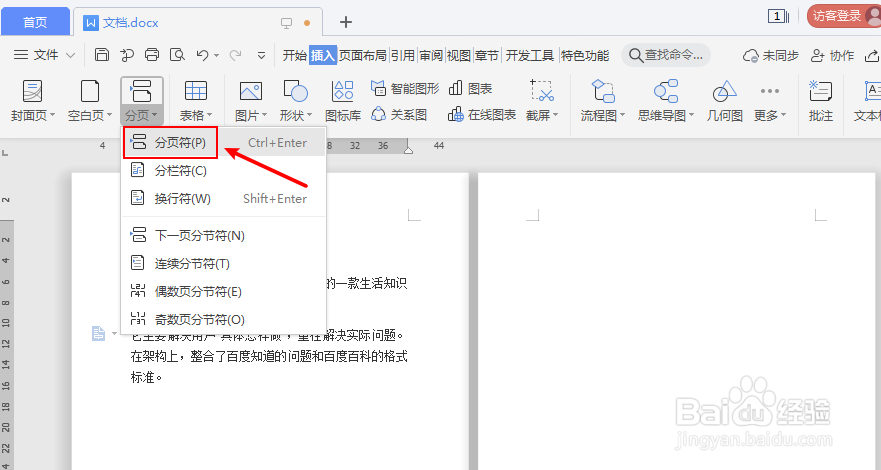This screenshot has height=470, width=881.
Task: Switch to the 章节 ribbon tab
Action: click(x=487, y=55)
